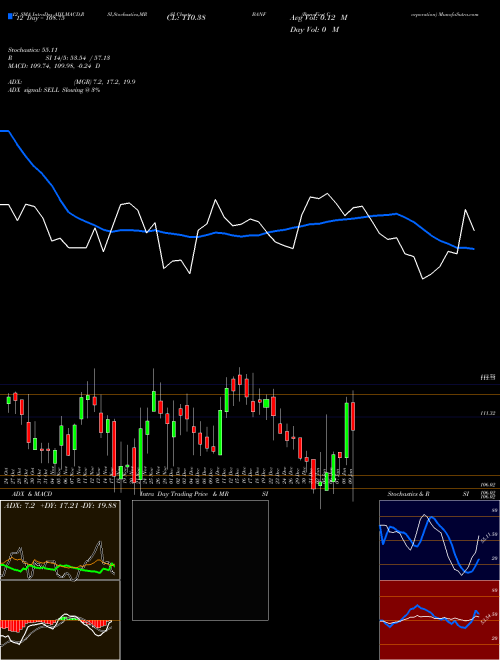Click the 'ADX & MACD' panel title
Screen dimensions: 500x660
pyautogui.click(x=32, y=494)
